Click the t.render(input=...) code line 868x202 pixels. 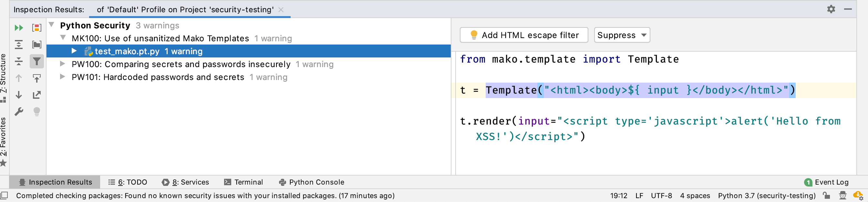(650, 129)
